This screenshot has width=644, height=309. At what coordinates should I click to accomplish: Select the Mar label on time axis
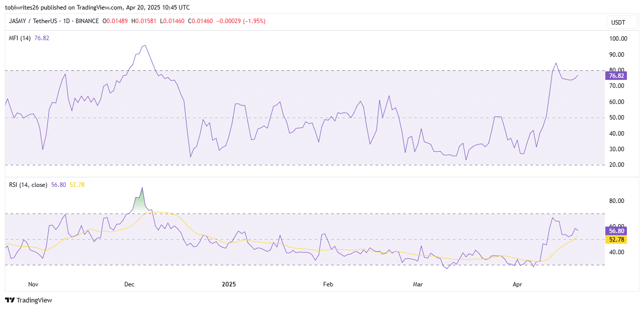coord(418,284)
